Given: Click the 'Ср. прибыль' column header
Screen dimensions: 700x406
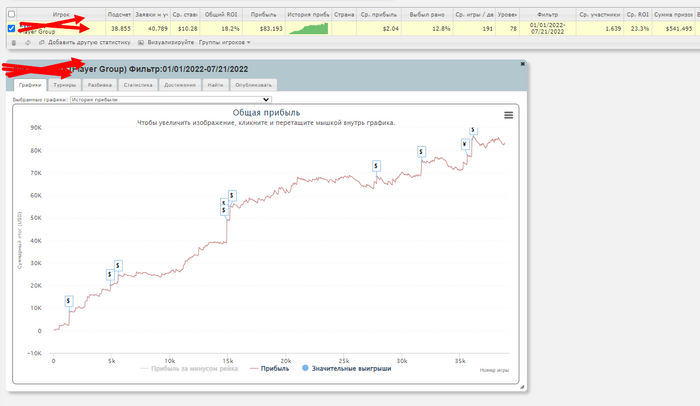Looking at the screenshot, I should 379,14.
